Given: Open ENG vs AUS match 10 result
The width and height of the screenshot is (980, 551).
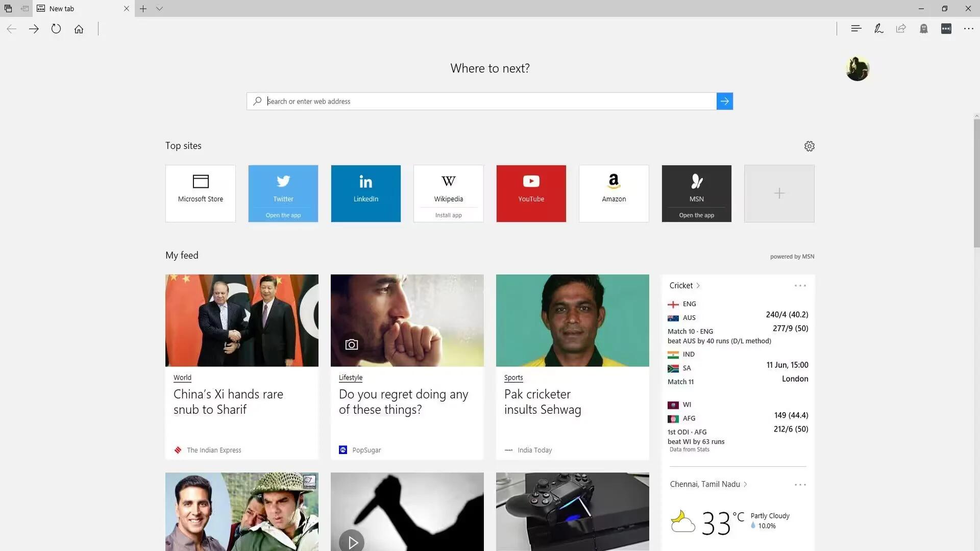Looking at the screenshot, I should click(738, 322).
